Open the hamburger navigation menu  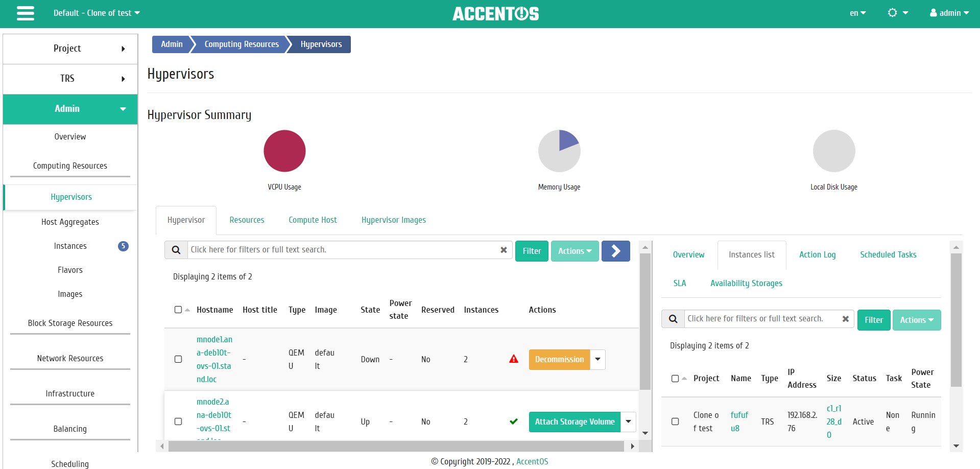pyautogui.click(x=26, y=13)
